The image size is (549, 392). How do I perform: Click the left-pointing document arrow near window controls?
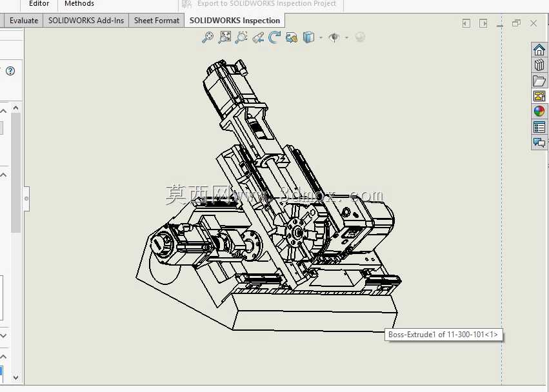pos(466,23)
